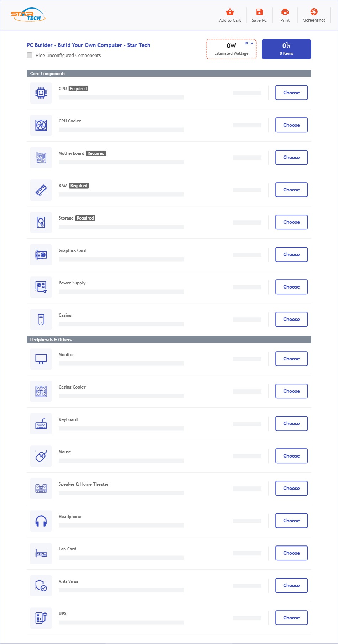Click the CPU component icon
The image size is (338, 644).
(41, 93)
